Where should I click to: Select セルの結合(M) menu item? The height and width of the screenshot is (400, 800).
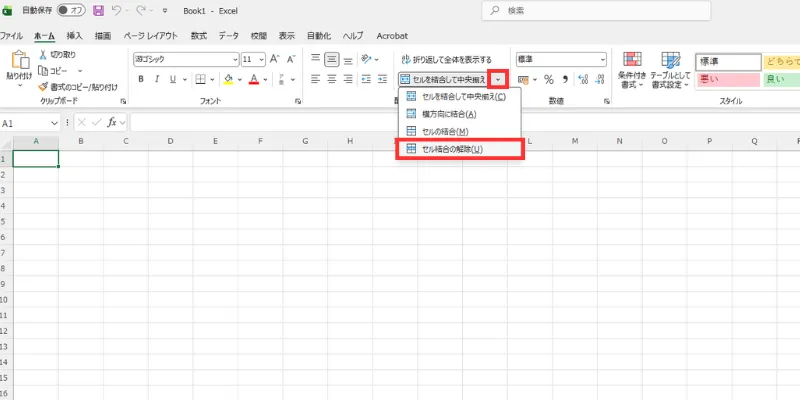pyautogui.click(x=459, y=132)
